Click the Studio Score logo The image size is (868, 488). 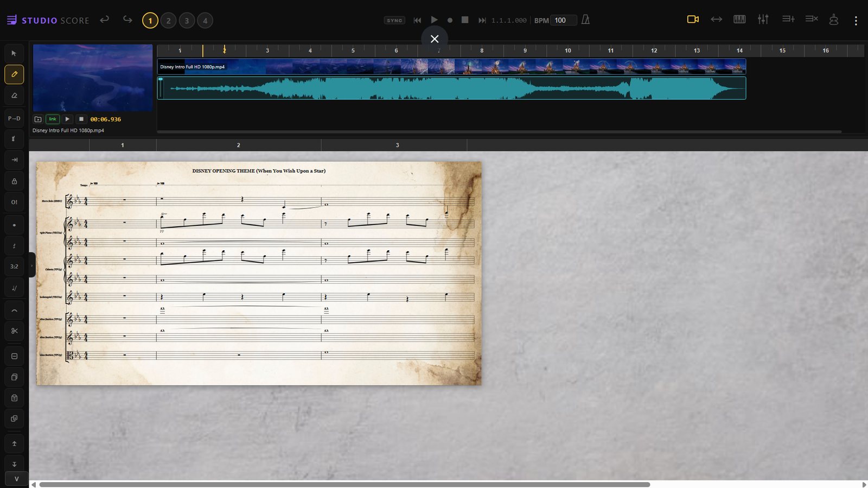click(48, 20)
